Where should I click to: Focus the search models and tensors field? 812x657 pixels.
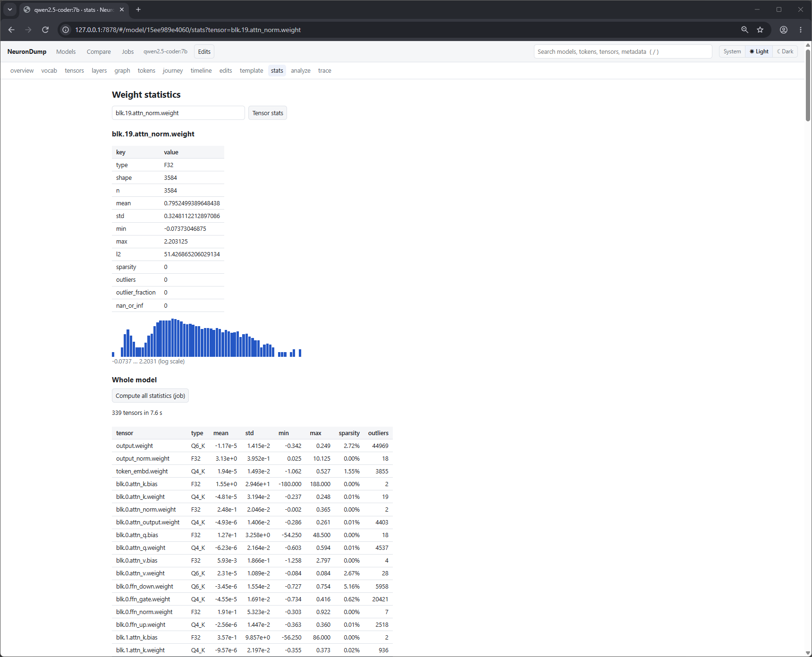[623, 51]
